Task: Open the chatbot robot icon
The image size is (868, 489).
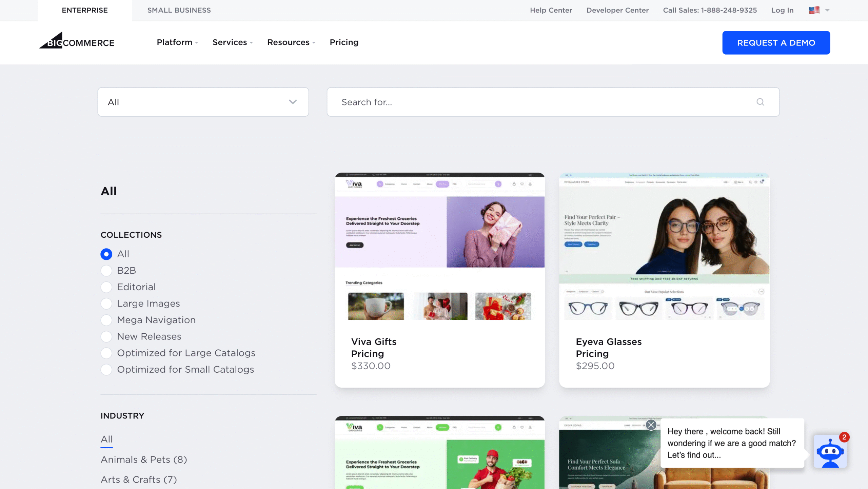Action: tap(830, 451)
